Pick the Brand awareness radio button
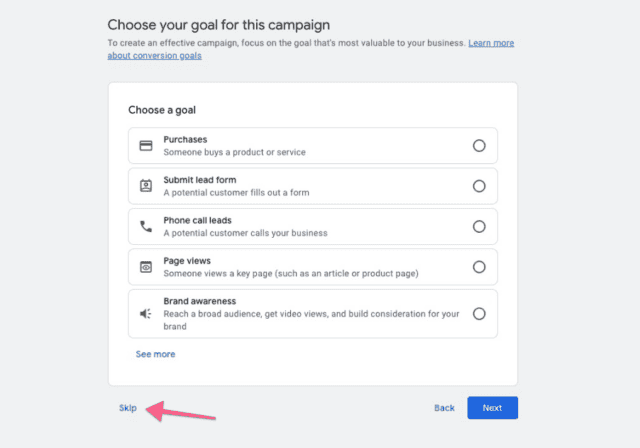Screen dimensions: 640x448 click(x=479, y=314)
